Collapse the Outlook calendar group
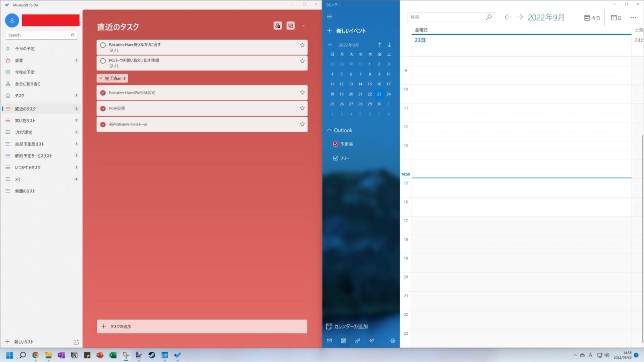This screenshot has height=362, width=644. pyautogui.click(x=330, y=130)
